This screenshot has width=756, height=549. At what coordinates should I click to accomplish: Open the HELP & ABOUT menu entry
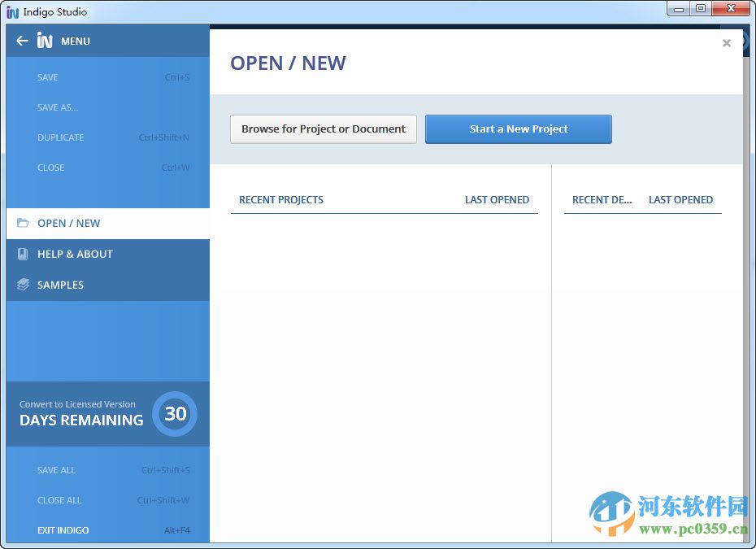(x=108, y=255)
